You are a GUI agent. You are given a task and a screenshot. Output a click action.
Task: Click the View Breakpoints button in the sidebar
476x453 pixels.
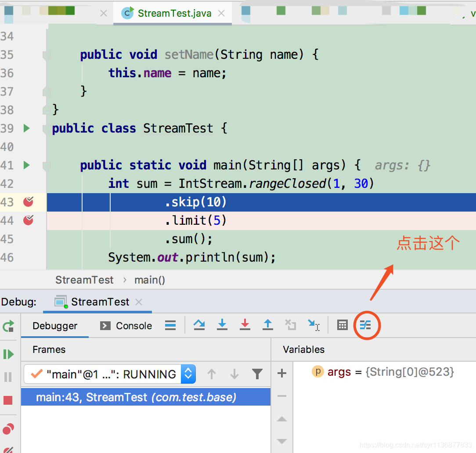9,428
